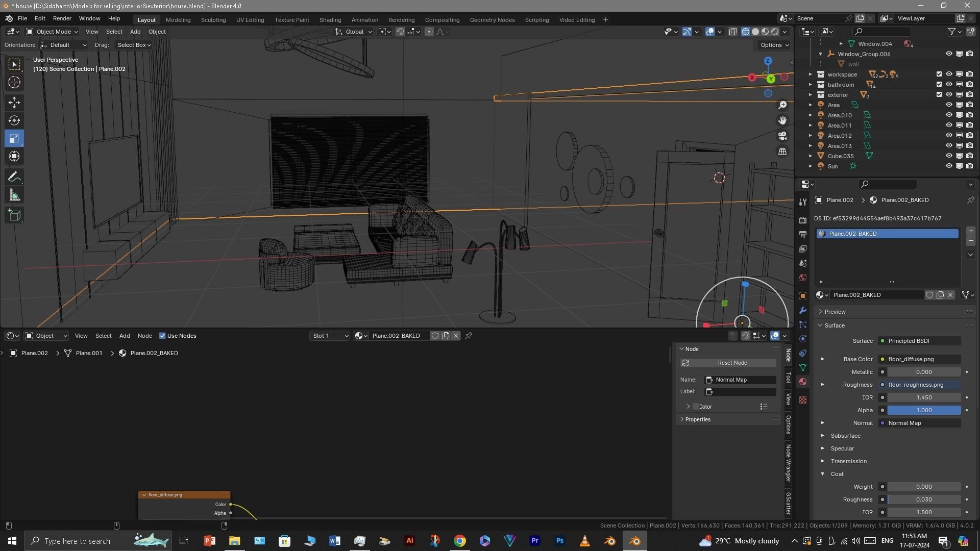Open viewport Options button
This screenshot has height=551, width=980.
(774, 45)
